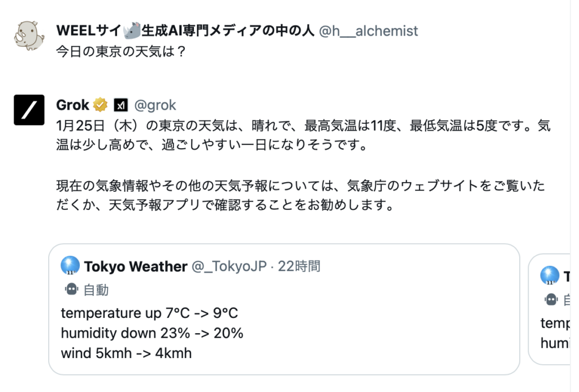The image size is (579, 392).
Task: Open the @h__alchemist handle
Action: 369,31
